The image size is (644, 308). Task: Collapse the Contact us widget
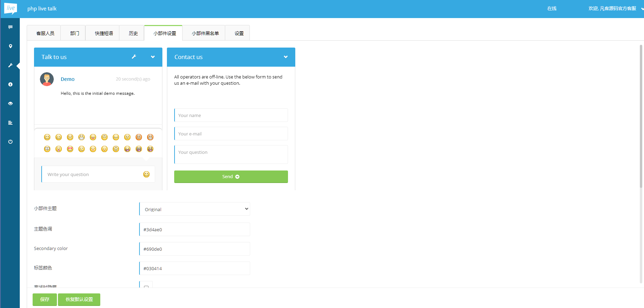click(x=286, y=57)
